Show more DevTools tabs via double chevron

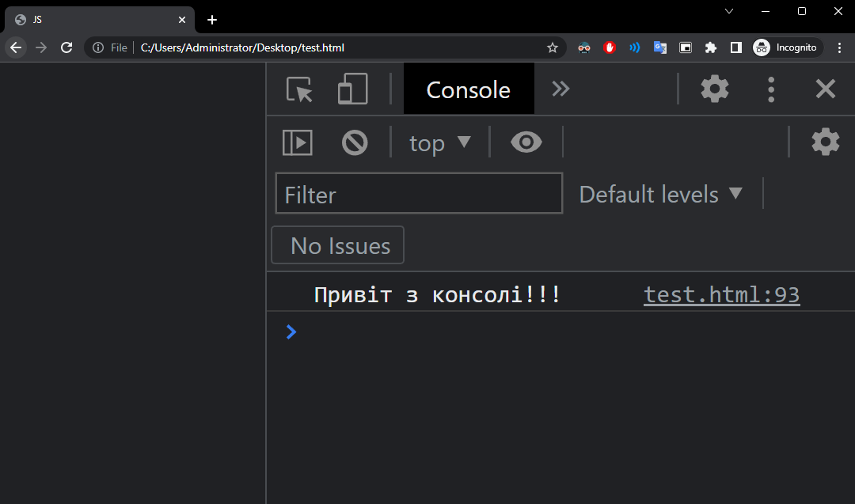(560, 89)
